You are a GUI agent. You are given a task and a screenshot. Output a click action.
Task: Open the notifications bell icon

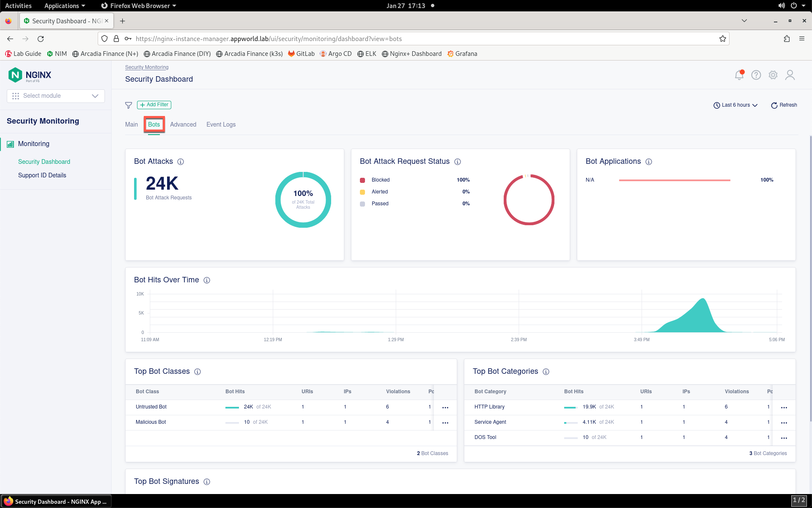tap(739, 75)
